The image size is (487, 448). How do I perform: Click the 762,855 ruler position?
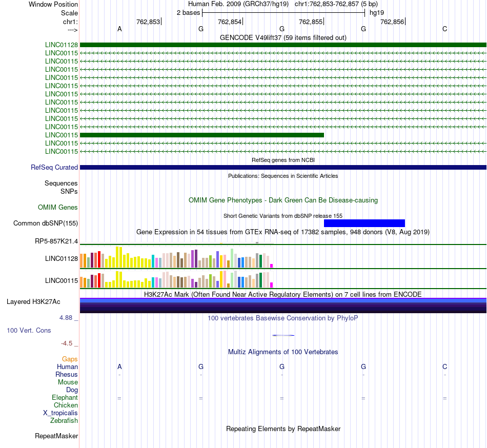(x=311, y=22)
